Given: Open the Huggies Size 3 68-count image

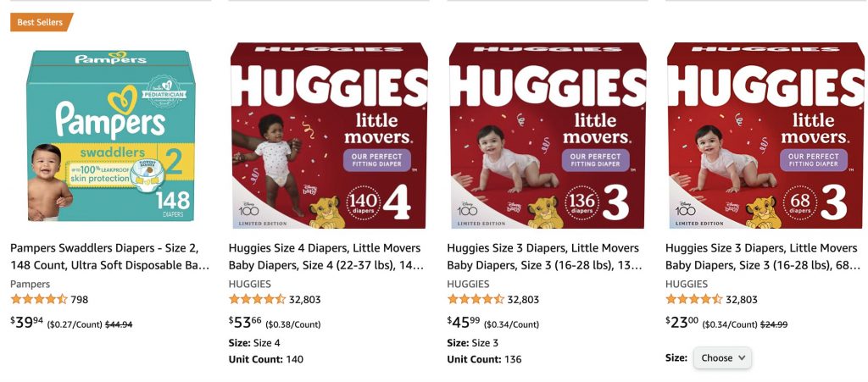Looking at the screenshot, I should pyautogui.click(x=765, y=136).
